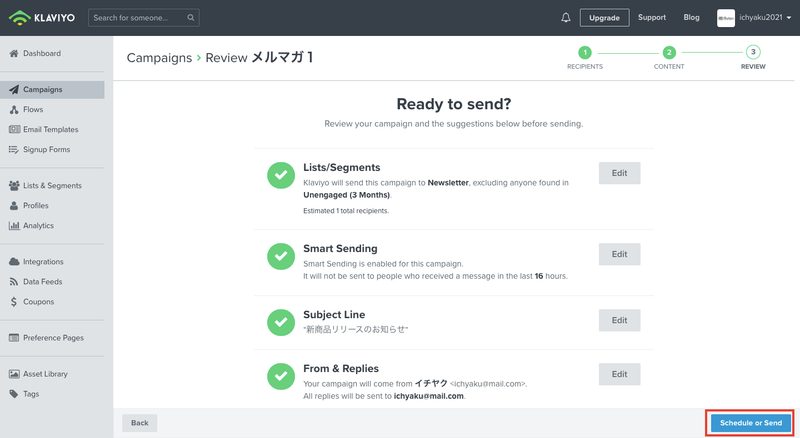The height and width of the screenshot is (438, 800).
Task: Click the Campaigns paper plane icon
Action: tap(14, 89)
